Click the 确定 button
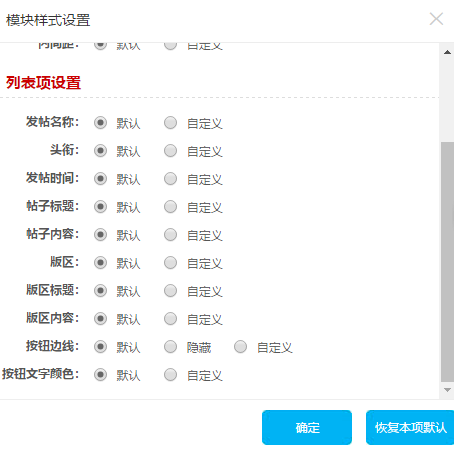Image resolution: width=454 pixels, height=465 pixels. tap(307, 427)
